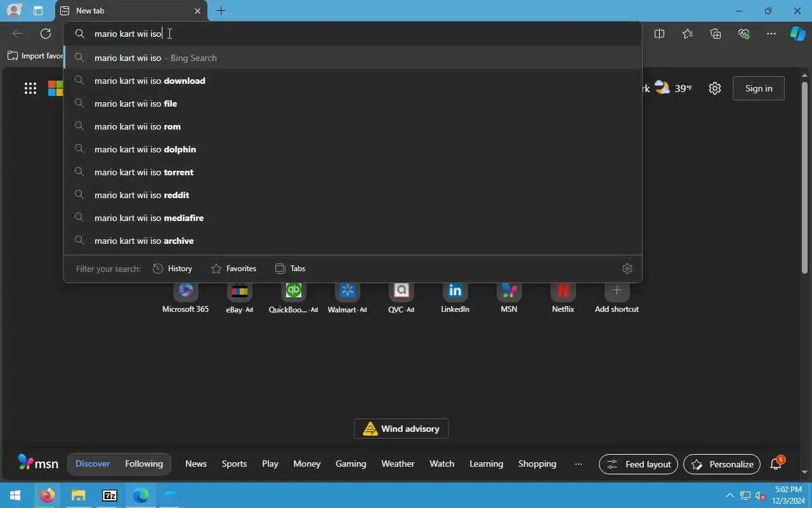Open Microsoft 365 shortcut

(185, 298)
